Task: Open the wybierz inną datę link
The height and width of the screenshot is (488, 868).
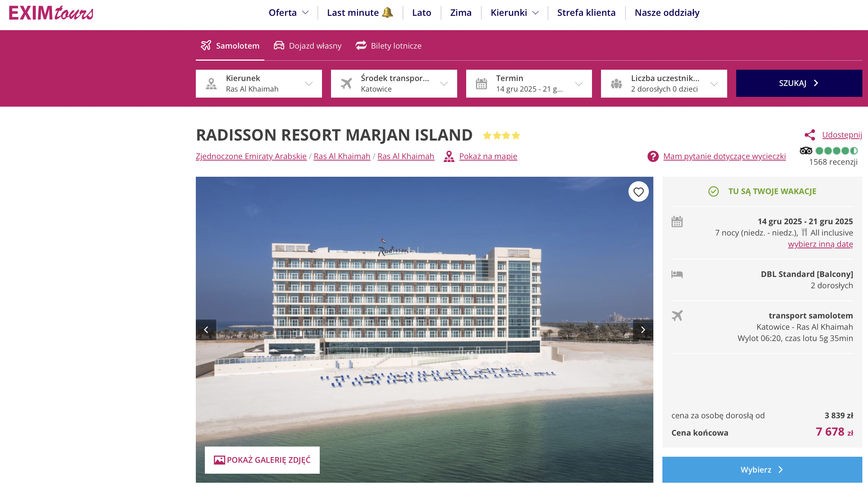Action: [x=821, y=244]
